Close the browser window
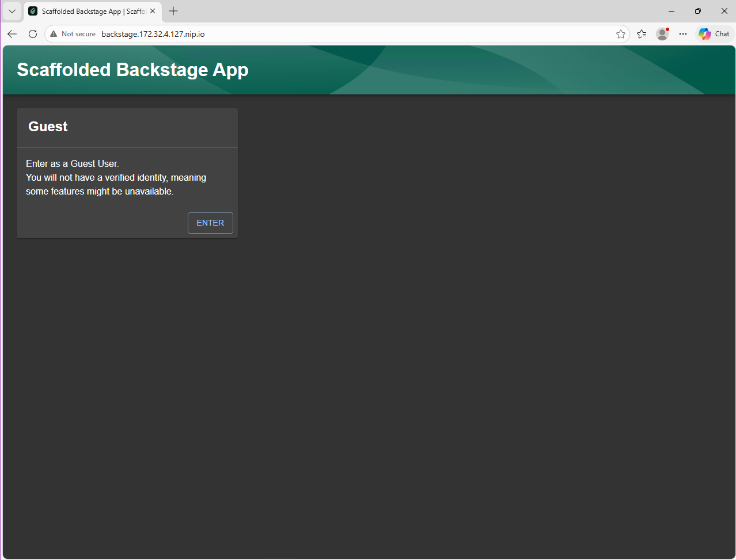 724,11
